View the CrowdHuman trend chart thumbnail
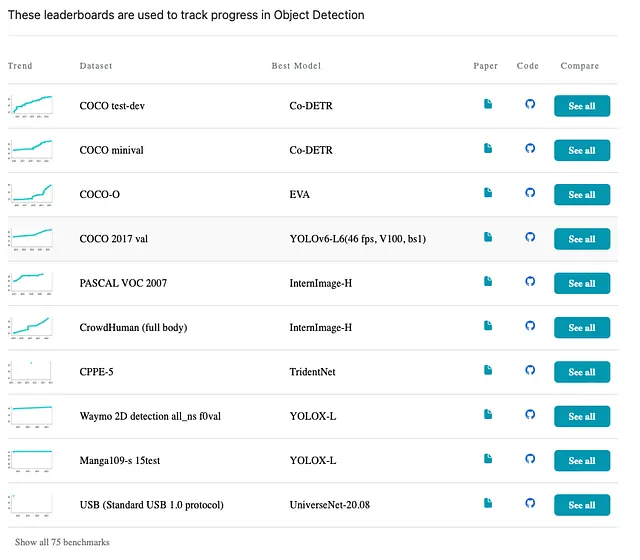Image resolution: width=640 pixels, height=560 pixels. coord(31,328)
